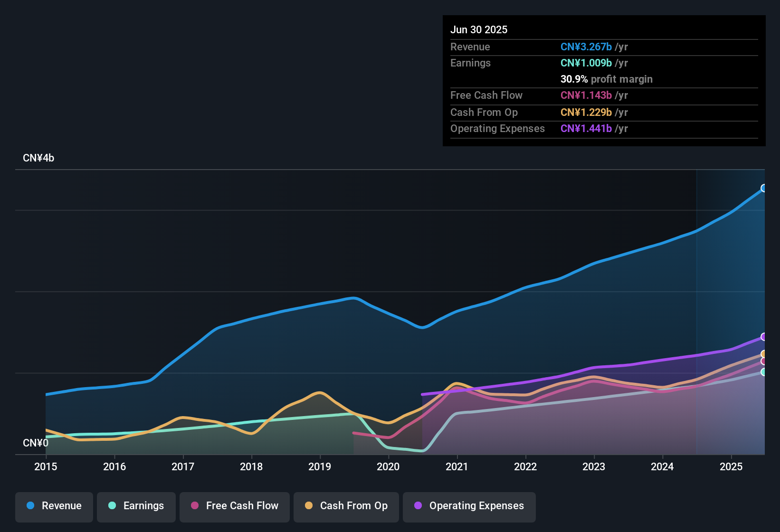Click the blue revenue endpoint circle on chart

click(x=764, y=189)
